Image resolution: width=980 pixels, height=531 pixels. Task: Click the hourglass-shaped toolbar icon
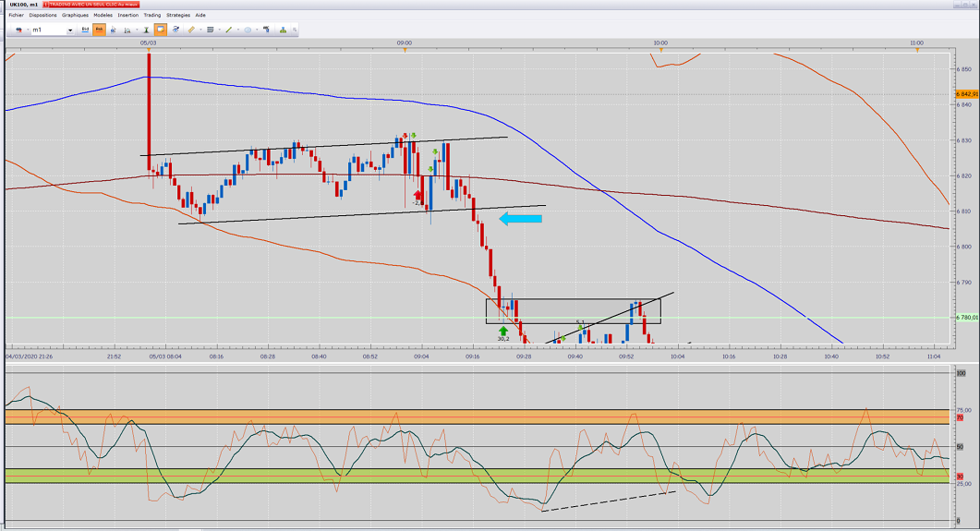tap(146, 30)
